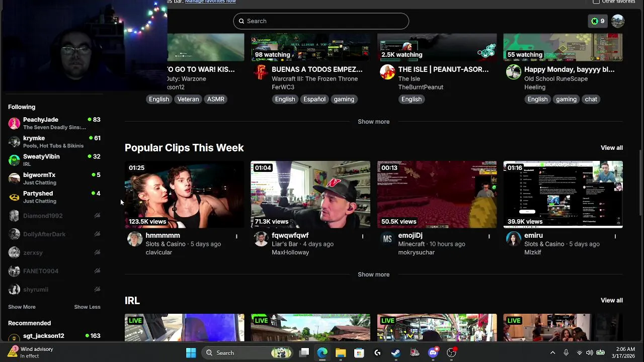This screenshot has width=644, height=362.
Task: Open offline channel shyrumii
Action: (54, 290)
